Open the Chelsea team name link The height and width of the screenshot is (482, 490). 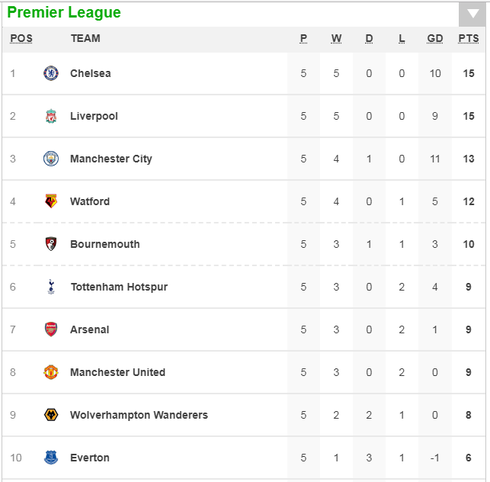90,73
